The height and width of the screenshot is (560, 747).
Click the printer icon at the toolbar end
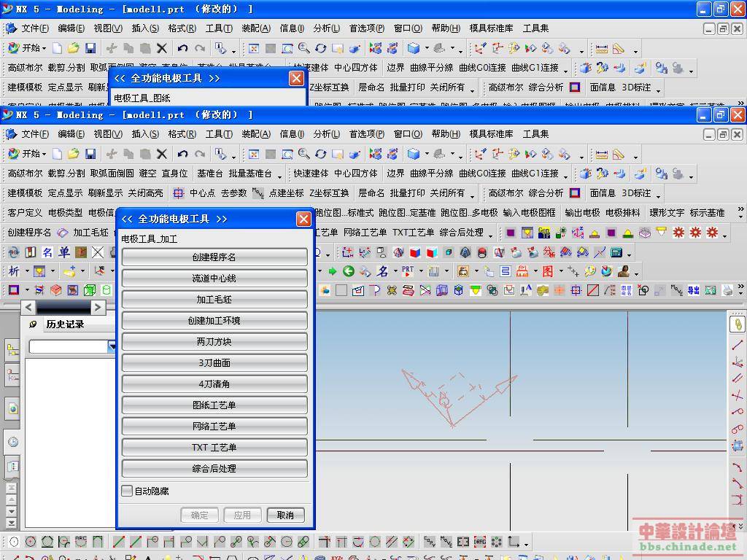tap(727, 290)
